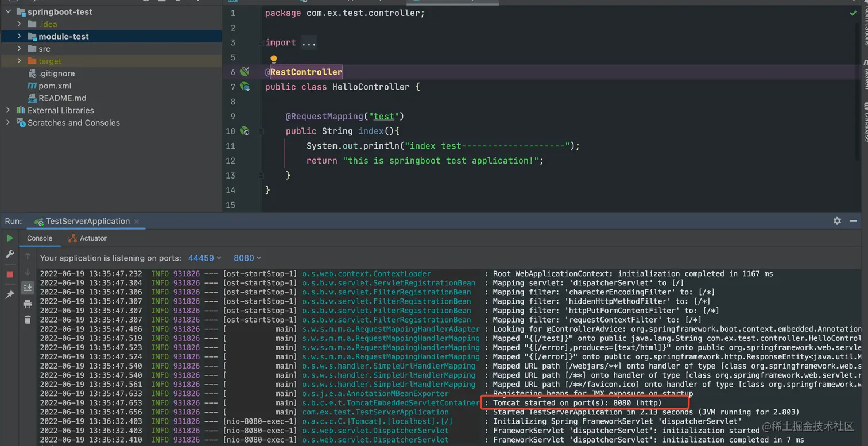Image resolution: width=868 pixels, height=446 pixels.
Task: Click the orange target folder icon
Action: click(x=32, y=61)
